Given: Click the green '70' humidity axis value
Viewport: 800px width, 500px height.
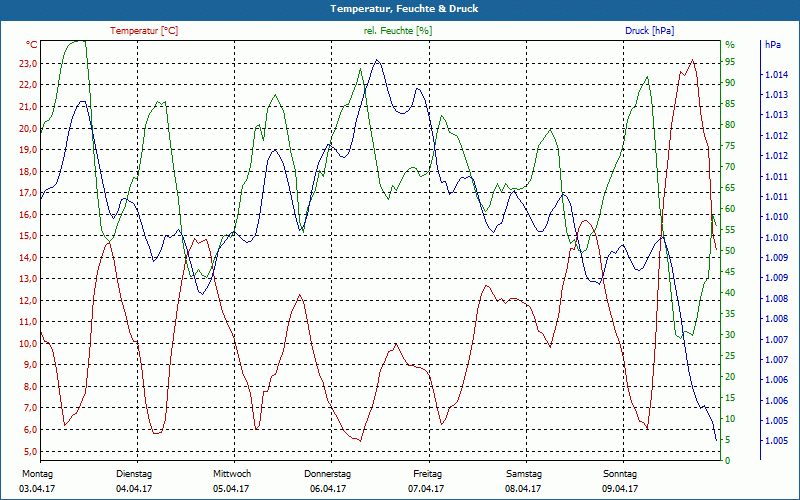Looking at the screenshot, I should tap(730, 167).
